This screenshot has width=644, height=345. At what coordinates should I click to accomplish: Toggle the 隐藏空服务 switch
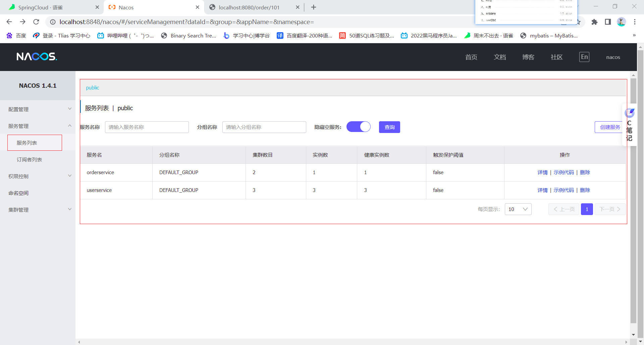(358, 127)
